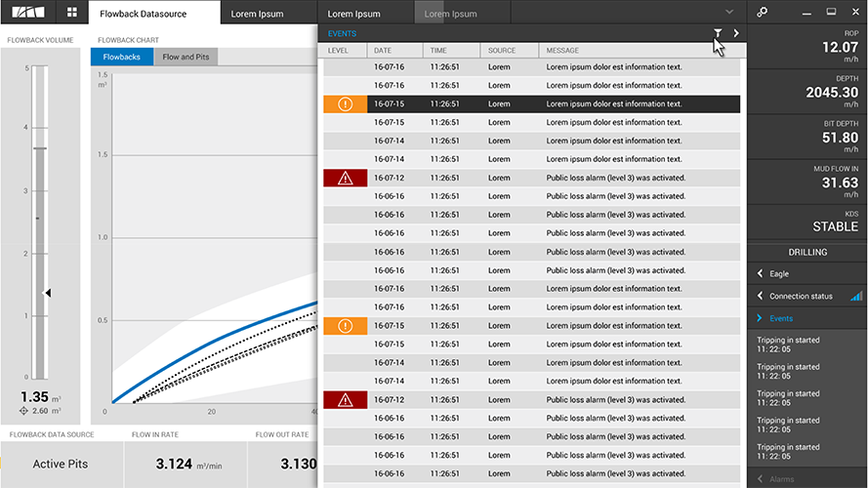Expand the Eagle section in sidebar

761,274
